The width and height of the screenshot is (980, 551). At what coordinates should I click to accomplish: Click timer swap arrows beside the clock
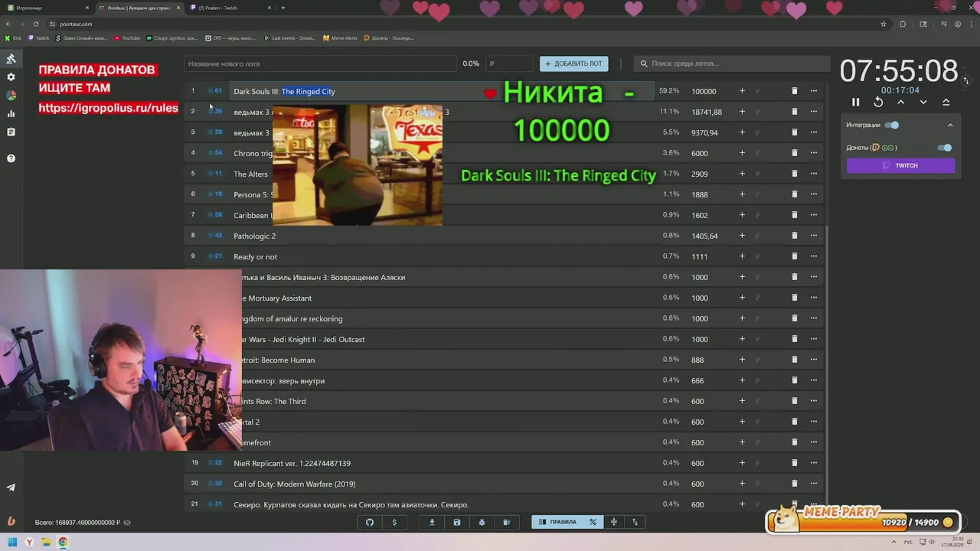966,80
